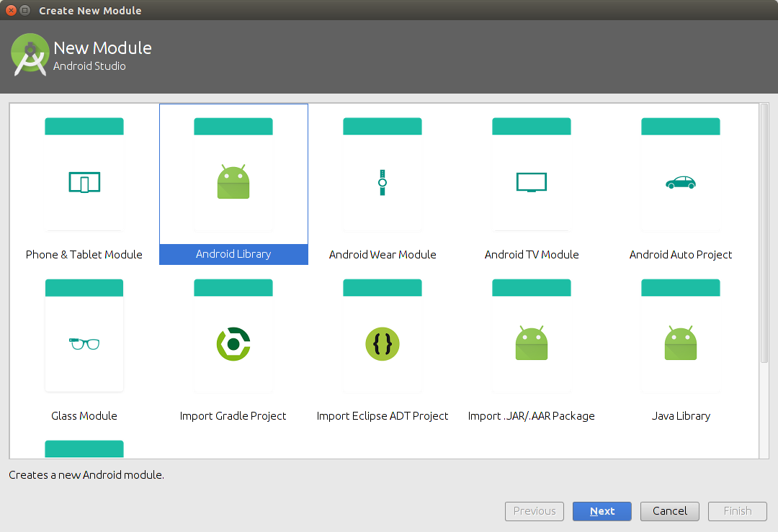
Task: Choose the Android Auto car icon
Action: pos(681,182)
